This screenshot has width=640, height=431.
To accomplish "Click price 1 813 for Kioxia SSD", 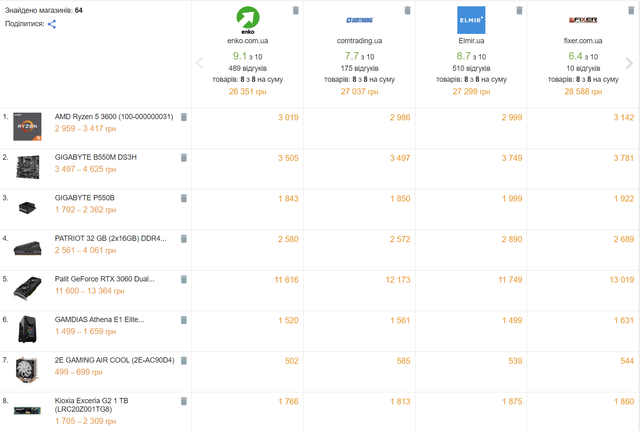I will (400, 402).
